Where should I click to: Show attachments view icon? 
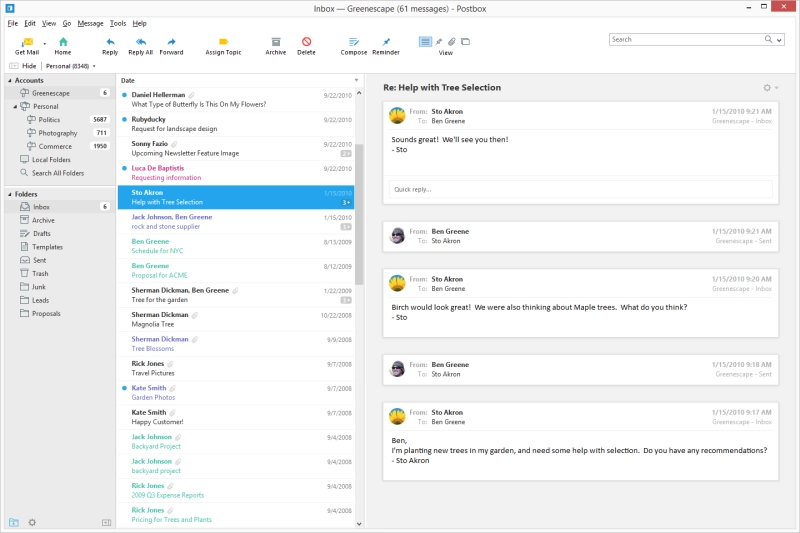452,42
